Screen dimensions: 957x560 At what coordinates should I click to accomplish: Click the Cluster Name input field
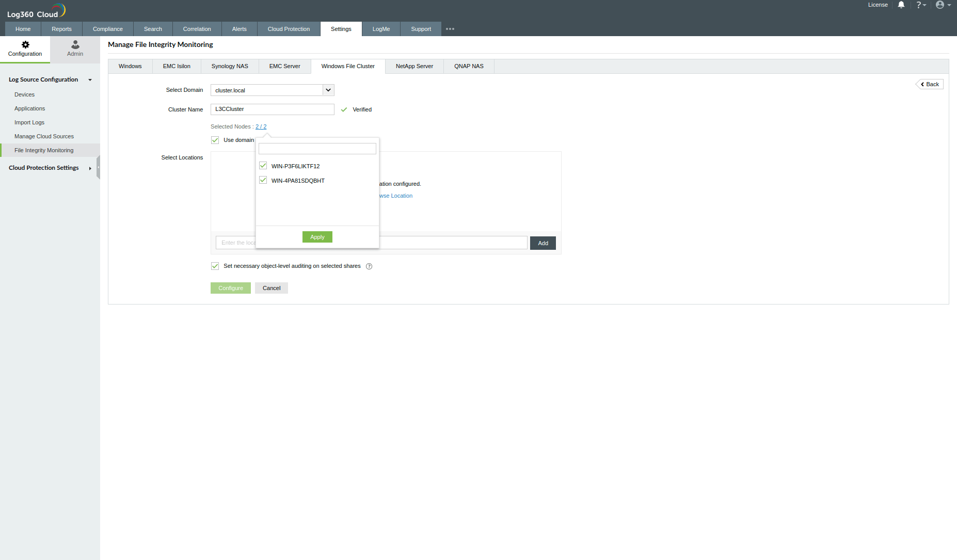(x=272, y=109)
